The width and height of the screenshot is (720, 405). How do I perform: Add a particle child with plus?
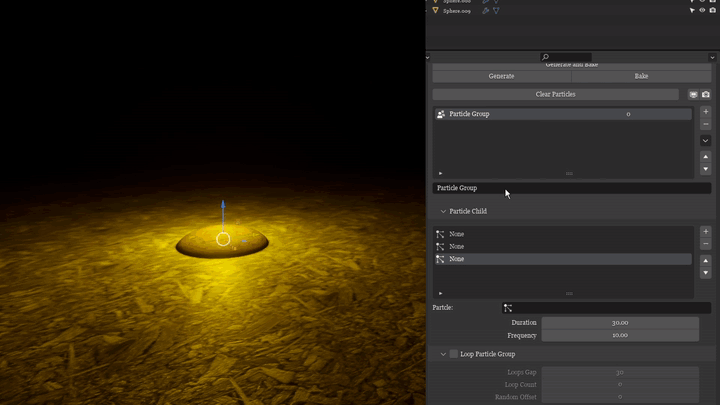[706, 231]
